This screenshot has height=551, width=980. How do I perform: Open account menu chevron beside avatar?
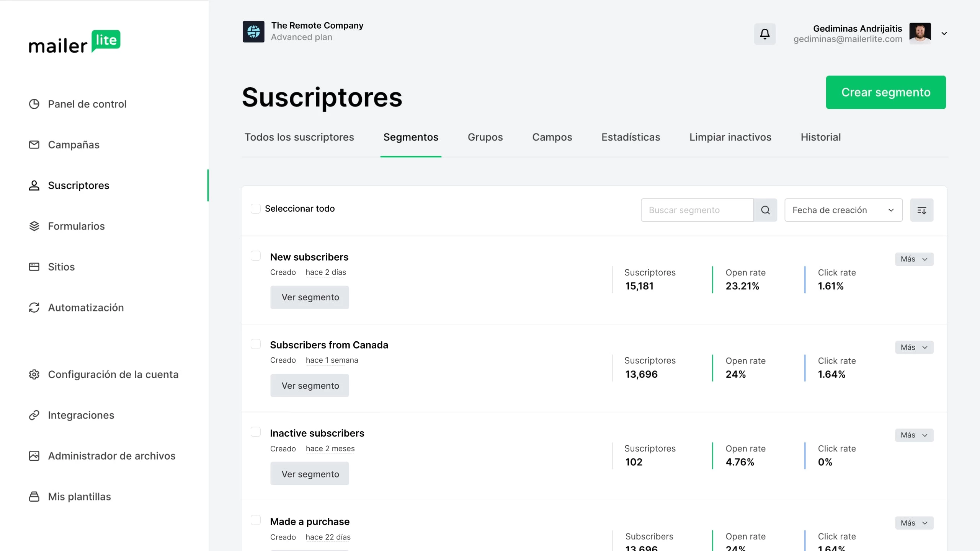[x=944, y=34]
